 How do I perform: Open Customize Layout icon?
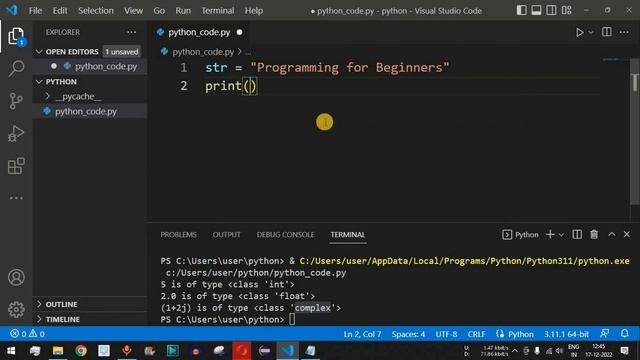567,11
